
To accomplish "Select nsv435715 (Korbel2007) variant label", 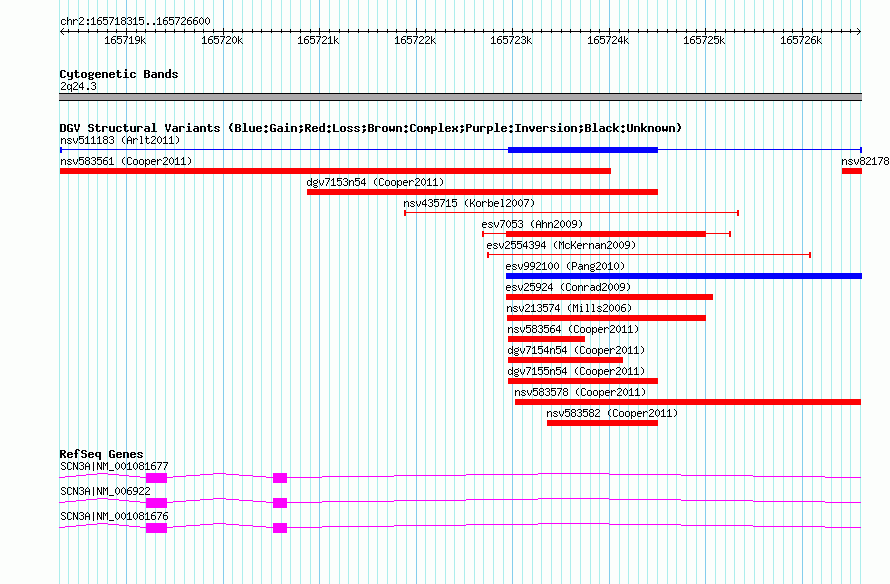I will click(x=469, y=203).
